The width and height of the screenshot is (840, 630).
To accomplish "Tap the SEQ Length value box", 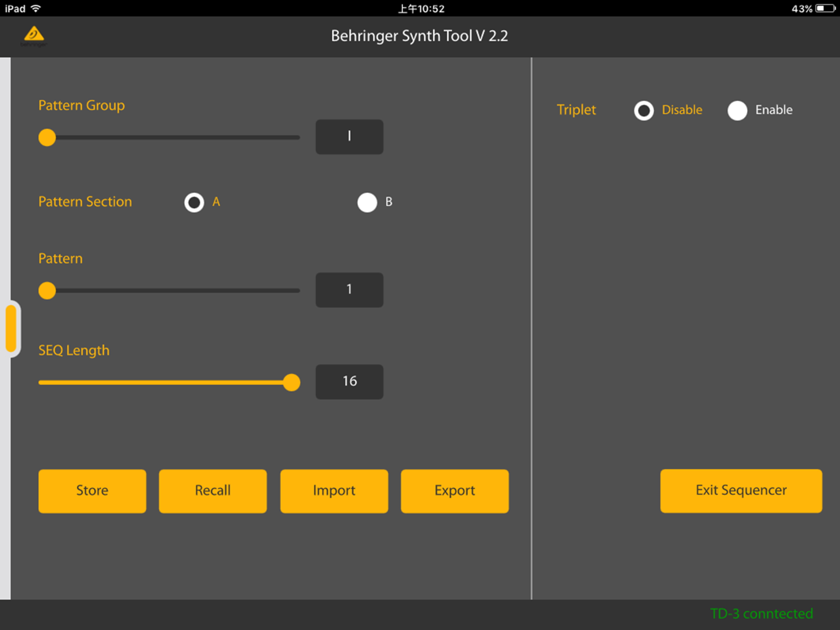I will [349, 381].
